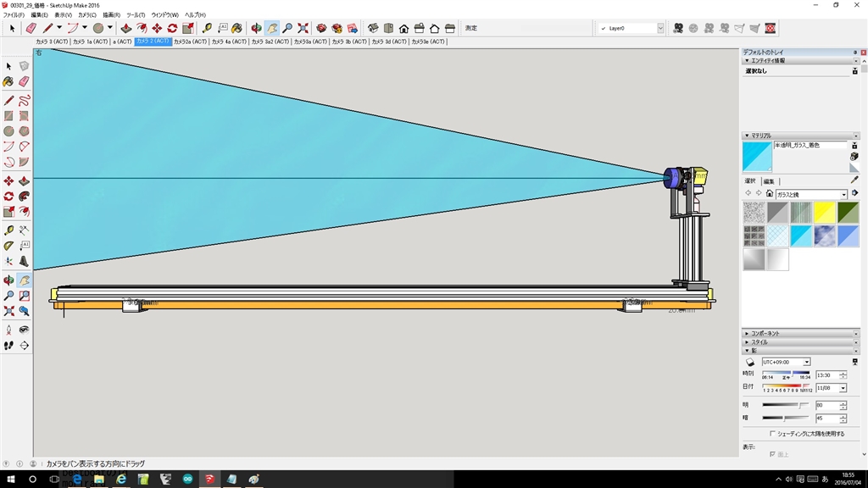Click the 13:30 time field
This screenshot has width=868, height=488.
point(827,375)
